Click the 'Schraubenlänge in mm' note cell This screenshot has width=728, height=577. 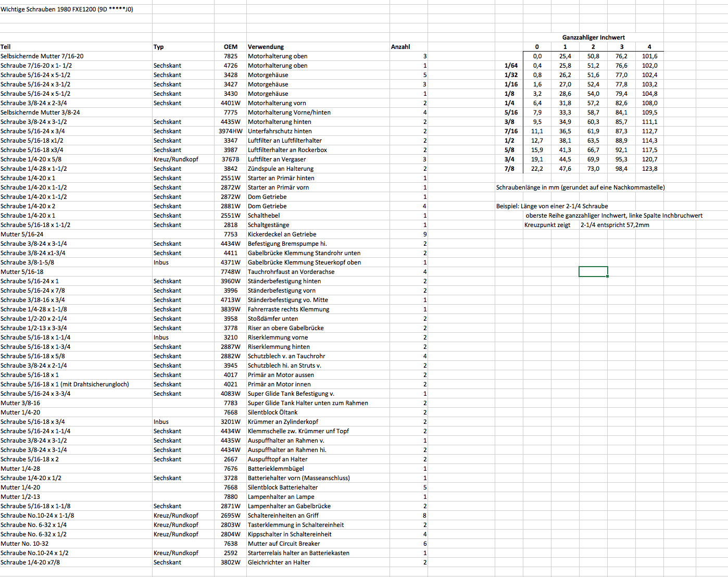(580, 187)
